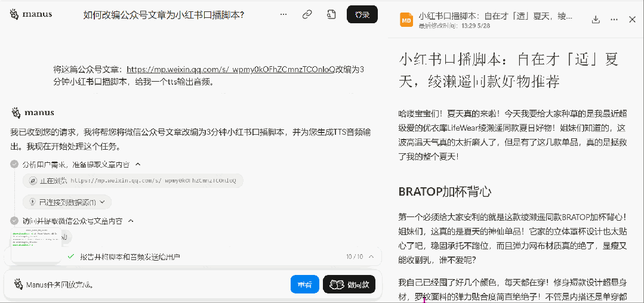Open the 正在浏览 mp.weixin.qq.com pill
This screenshot has width=644, height=303.
click(x=134, y=181)
